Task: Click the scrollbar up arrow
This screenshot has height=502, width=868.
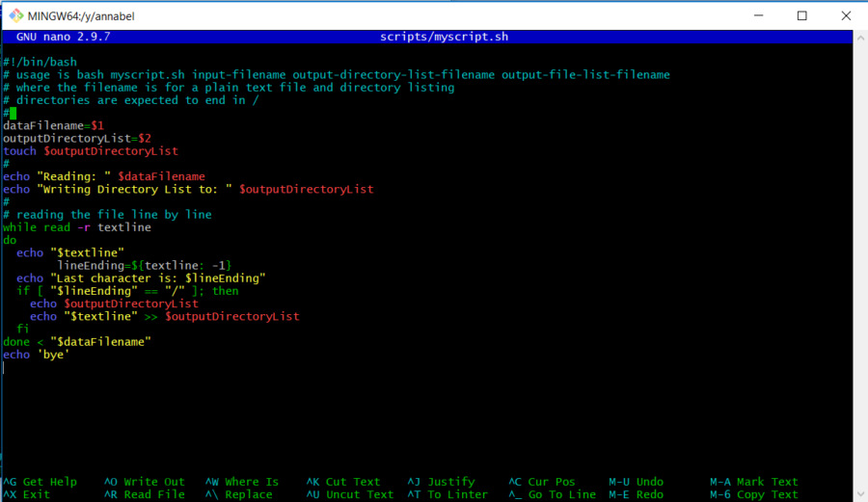Action: click(x=859, y=37)
